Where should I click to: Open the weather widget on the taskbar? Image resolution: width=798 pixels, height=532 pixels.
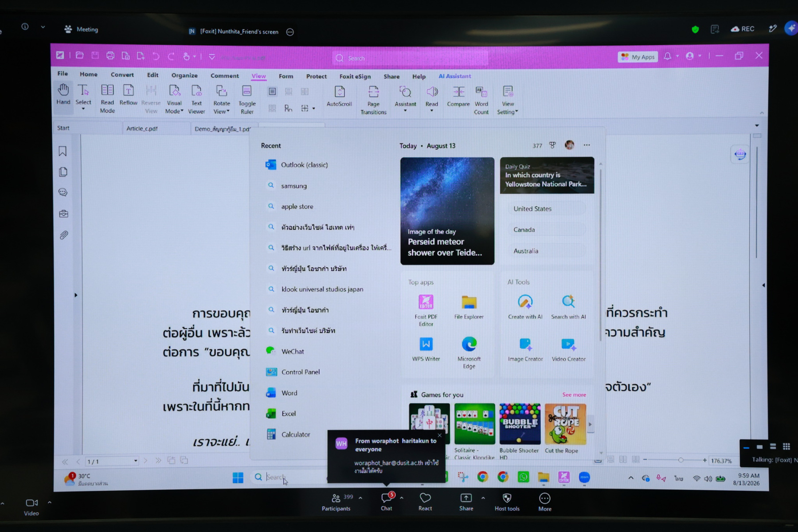tap(86, 479)
